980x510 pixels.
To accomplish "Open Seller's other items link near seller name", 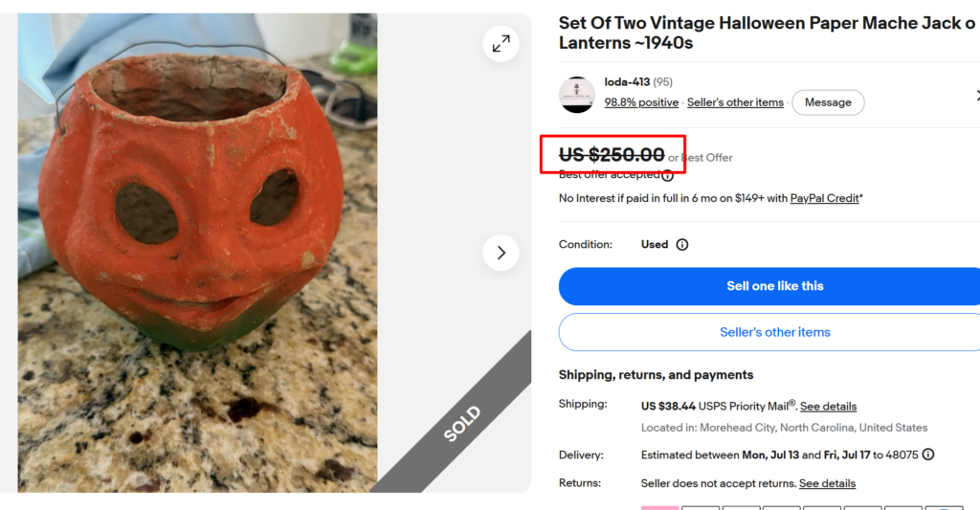I will pyautogui.click(x=735, y=102).
